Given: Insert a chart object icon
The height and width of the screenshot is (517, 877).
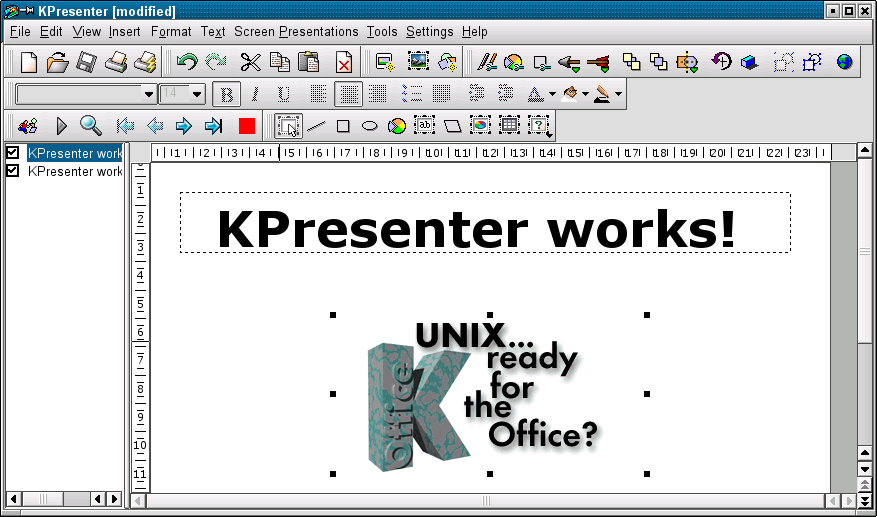Looking at the screenshot, I should coord(480,125).
